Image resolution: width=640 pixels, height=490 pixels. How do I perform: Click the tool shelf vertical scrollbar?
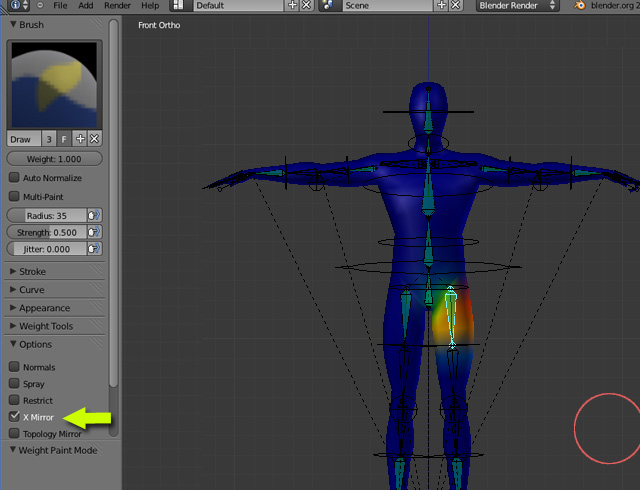click(x=114, y=203)
